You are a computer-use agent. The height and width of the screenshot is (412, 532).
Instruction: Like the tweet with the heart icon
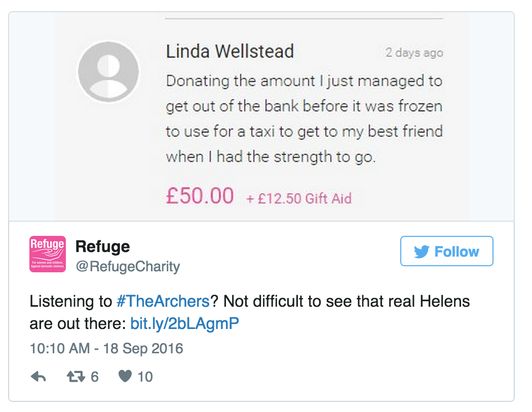coord(125,377)
